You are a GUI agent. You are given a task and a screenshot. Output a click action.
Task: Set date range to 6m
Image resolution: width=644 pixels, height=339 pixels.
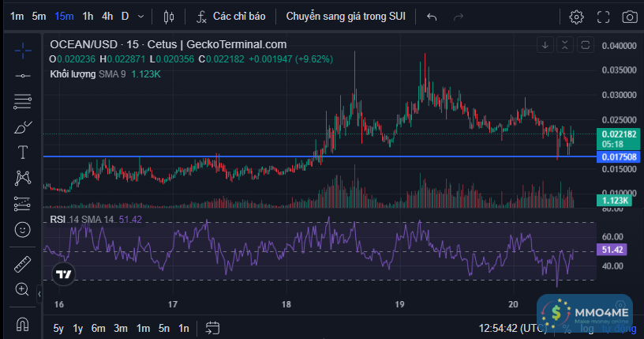coord(98,328)
